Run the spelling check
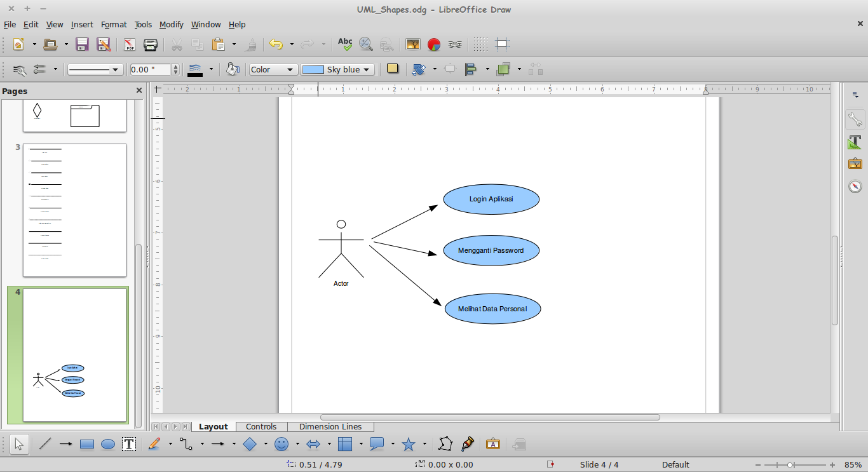 (344, 44)
